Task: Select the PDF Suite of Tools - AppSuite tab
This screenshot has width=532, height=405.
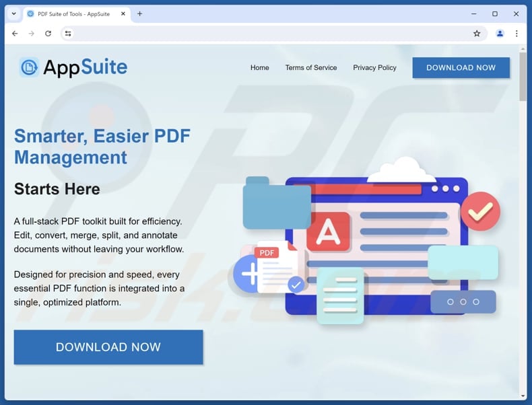Action: 77,14
